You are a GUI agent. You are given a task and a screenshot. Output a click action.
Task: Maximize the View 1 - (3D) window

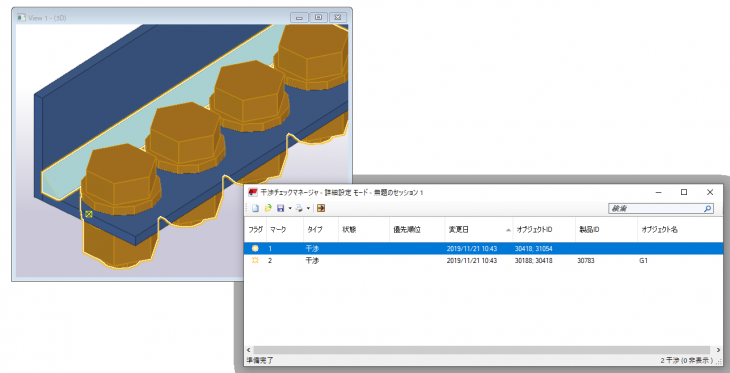pyautogui.click(x=318, y=17)
